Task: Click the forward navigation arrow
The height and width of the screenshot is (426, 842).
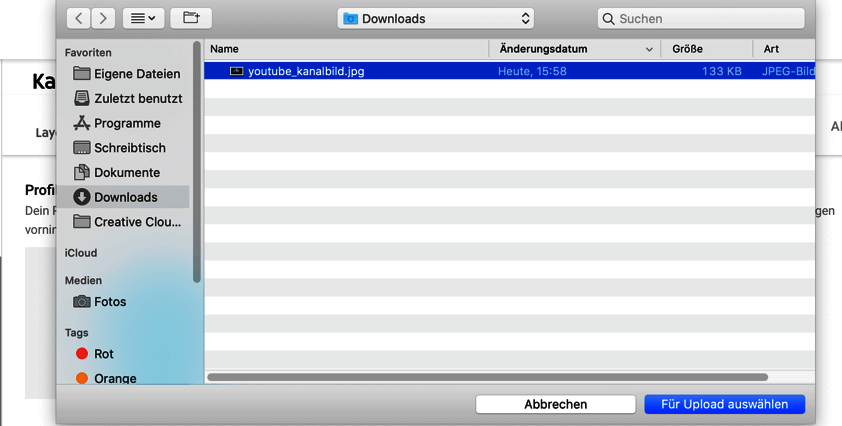Action: 102,18
